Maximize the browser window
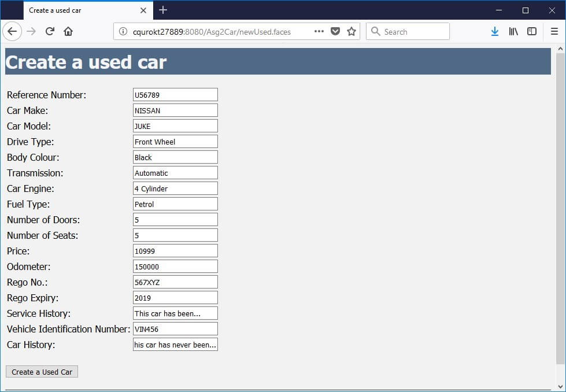566x392 pixels. click(526, 10)
